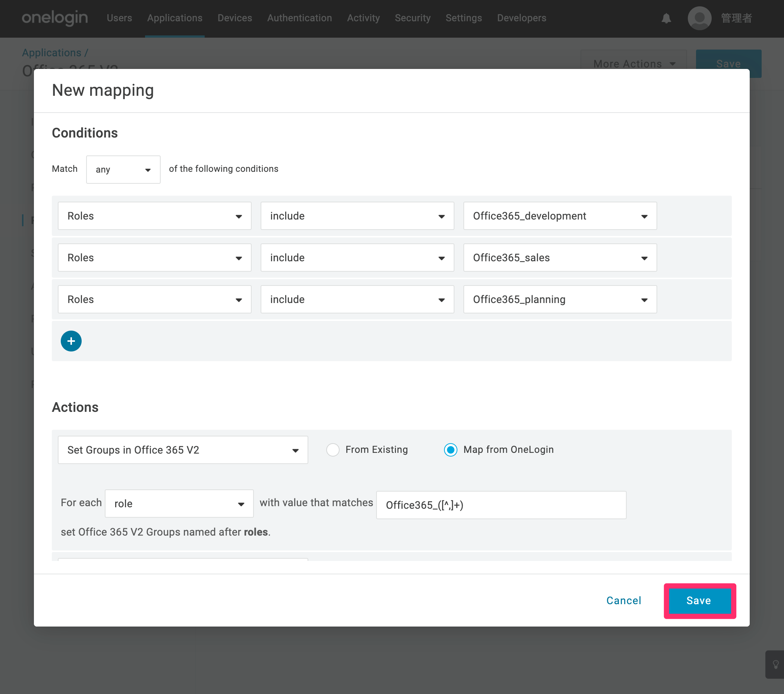Select the Map from OneLogin radio option
784x694 pixels.
[x=451, y=450]
